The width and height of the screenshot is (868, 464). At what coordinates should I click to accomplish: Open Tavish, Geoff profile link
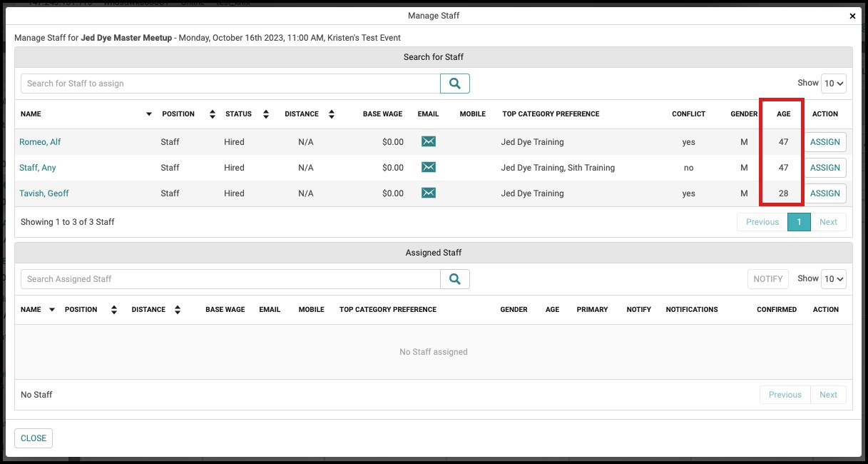point(44,193)
